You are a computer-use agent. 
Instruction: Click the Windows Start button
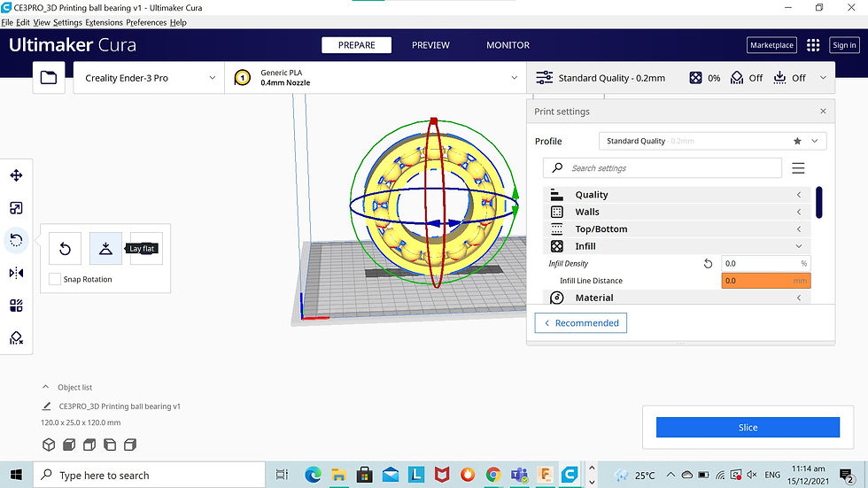16,475
